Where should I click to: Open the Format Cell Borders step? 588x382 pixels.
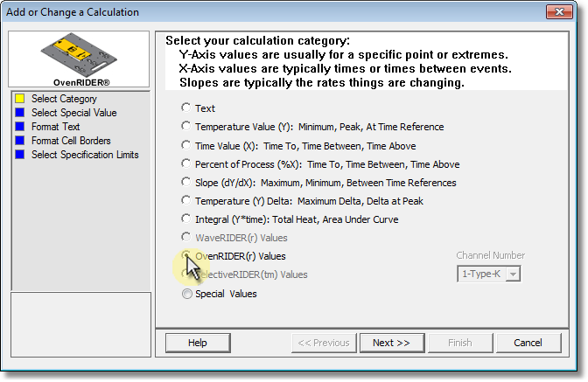71,141
